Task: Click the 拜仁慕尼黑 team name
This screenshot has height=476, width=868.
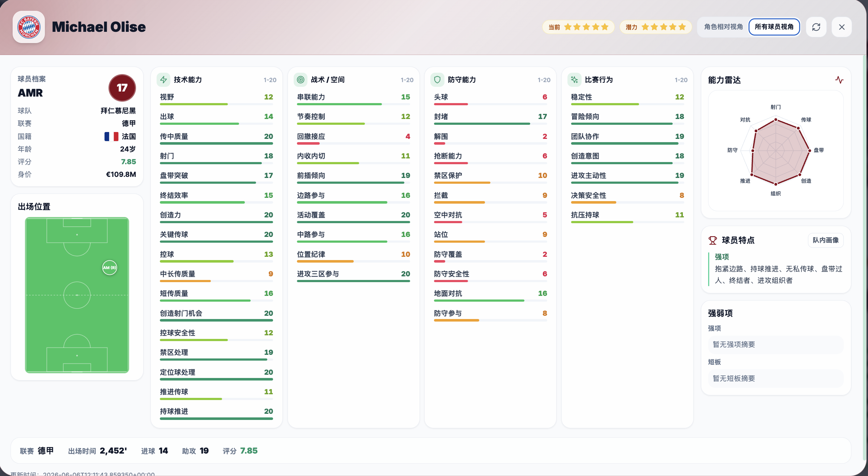Action: pyautogui.click(x=118, y=111)
